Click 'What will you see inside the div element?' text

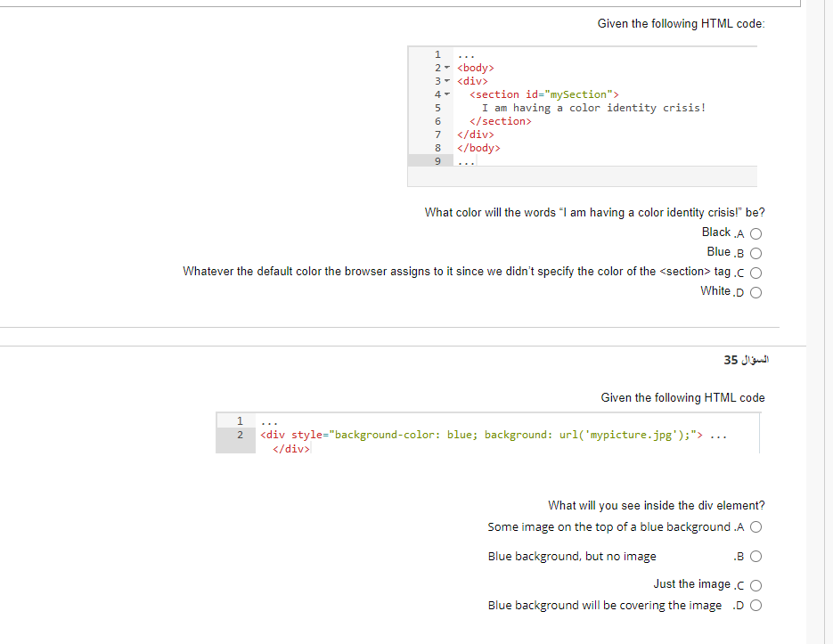pyautogui.click(x=656, y=505)
